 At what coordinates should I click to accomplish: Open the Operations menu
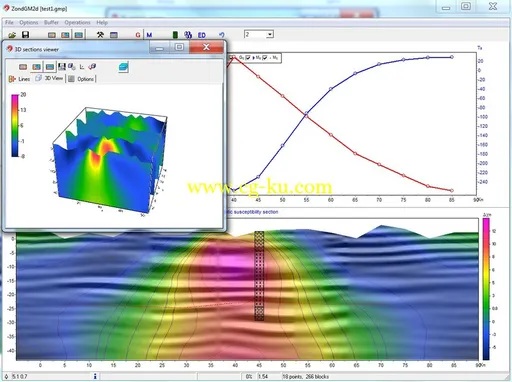point(77,22)
